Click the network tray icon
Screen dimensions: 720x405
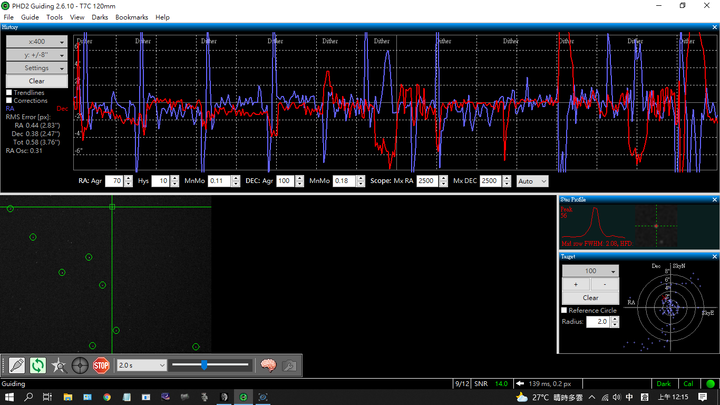point(605,397)
